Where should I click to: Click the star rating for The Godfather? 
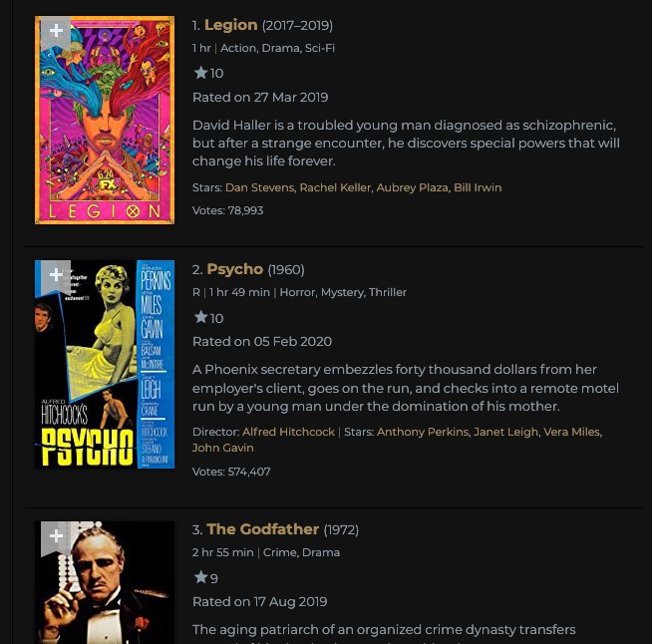click(x=200, y=577)
